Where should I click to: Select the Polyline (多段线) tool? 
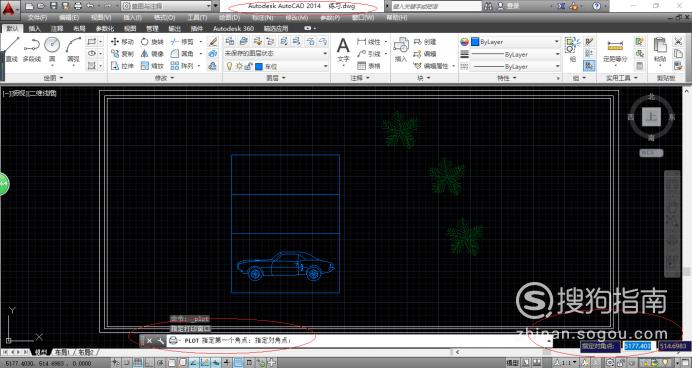tap(32, 49)
